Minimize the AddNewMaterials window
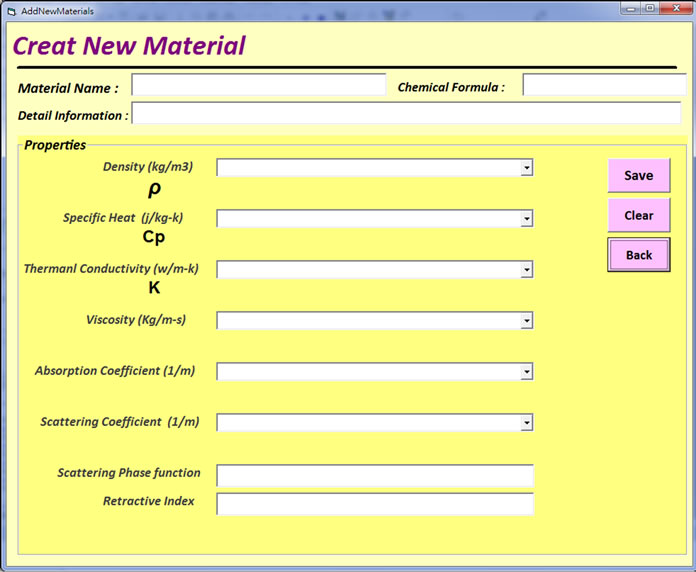The image size is (696, 572). pyautogui.click(x=630, y=8)
